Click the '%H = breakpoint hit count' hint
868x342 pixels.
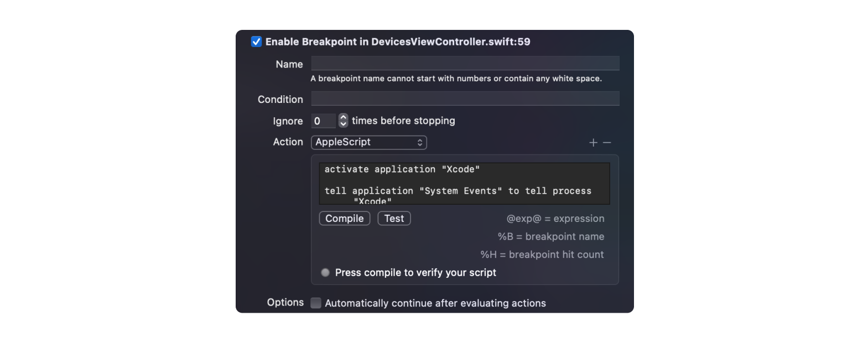coord(542,255)
